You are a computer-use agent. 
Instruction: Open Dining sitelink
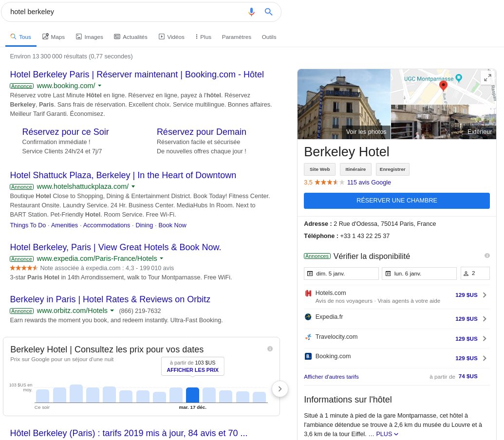(x=144, y=225)
